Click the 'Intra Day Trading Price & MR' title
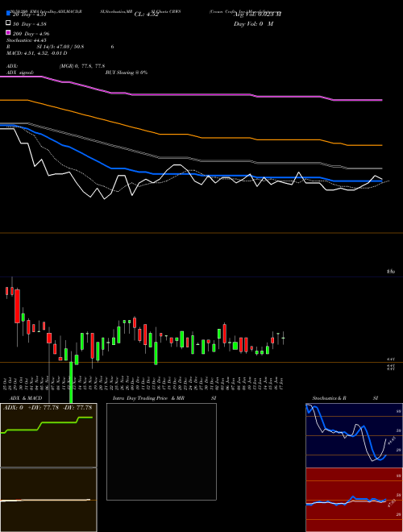403x532 pixels. click(148, 398)
